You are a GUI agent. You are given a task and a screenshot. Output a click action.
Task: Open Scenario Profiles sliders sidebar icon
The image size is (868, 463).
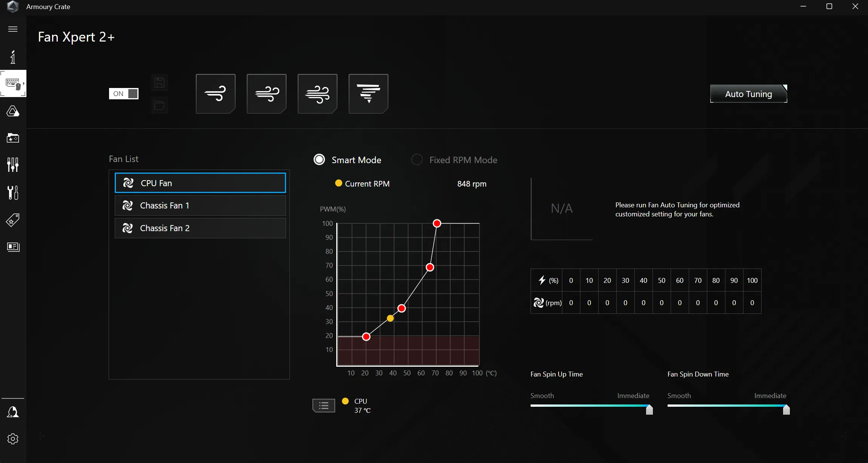tap(13, 165)
